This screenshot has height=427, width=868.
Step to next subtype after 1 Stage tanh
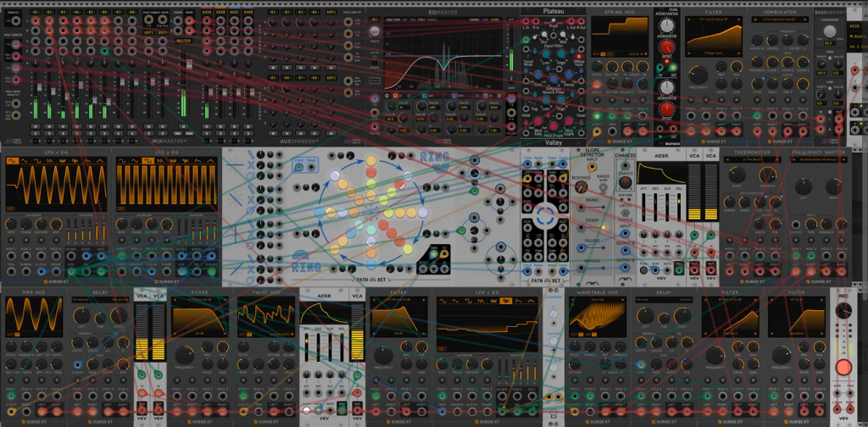[x=738, y=54]
